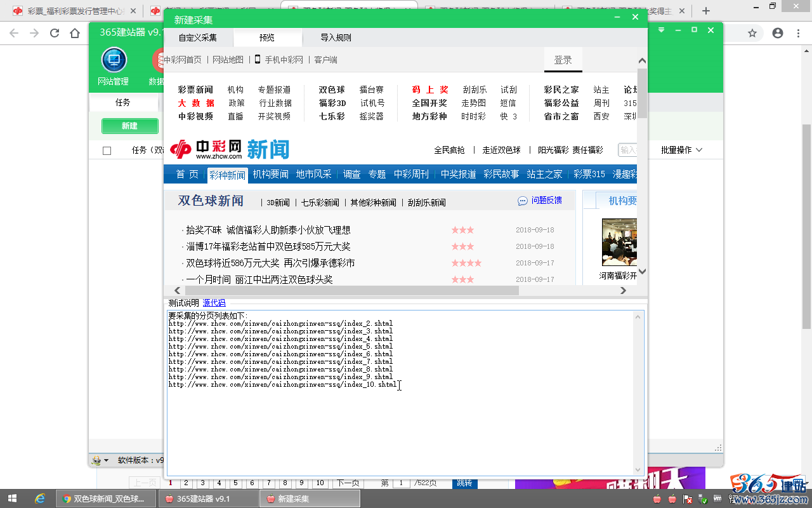This screenshot has width=812, height=508.
Task: Click the 河南福彩 news thumbnail
Action: pos(619,242)
